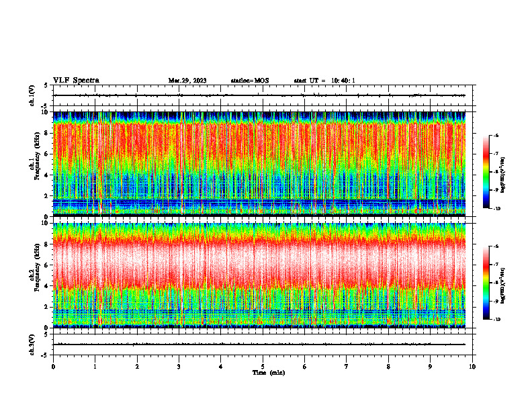The image size is (532, 411).
Task: Click ch.2 colorbar label '-10'
Action: (x=497, y=320)
